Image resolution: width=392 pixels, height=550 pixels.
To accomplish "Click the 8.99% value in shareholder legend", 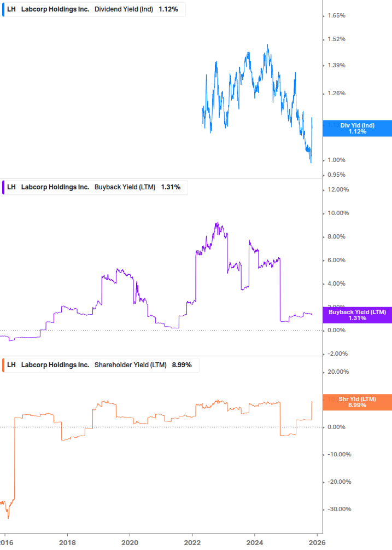I will (x=182, y=365).
